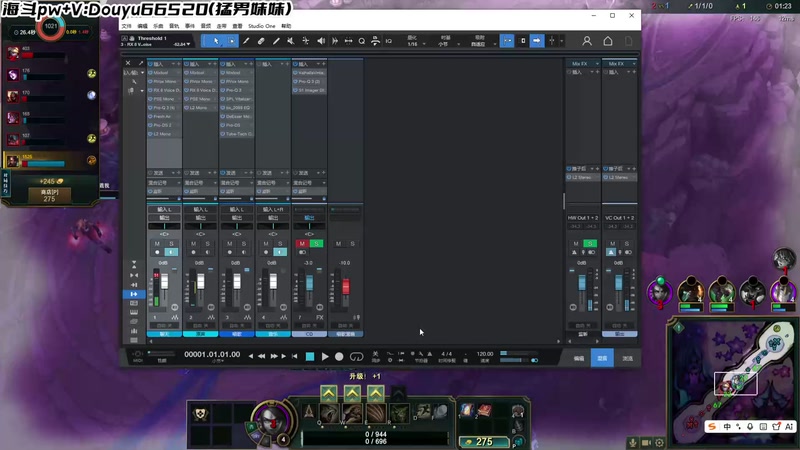Click the Edit button beside Mix

[x=578, y=357]
